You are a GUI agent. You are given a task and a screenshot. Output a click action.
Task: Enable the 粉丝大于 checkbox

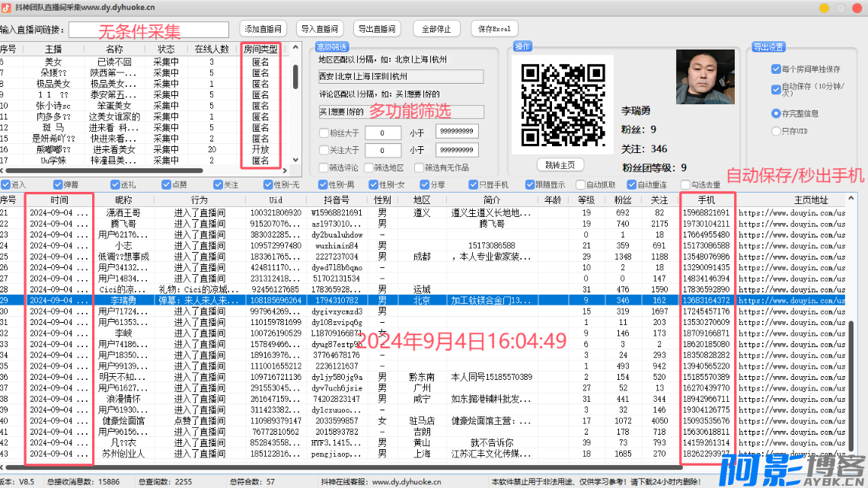pos(324,132)
